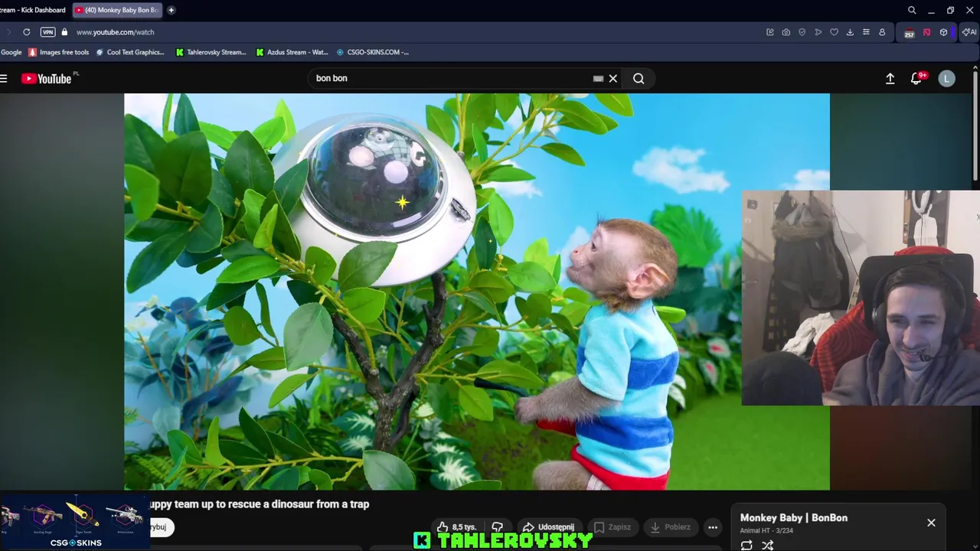Click the Pobierz download button
This screenshot has height=551, width=980.
pos(671,527)
